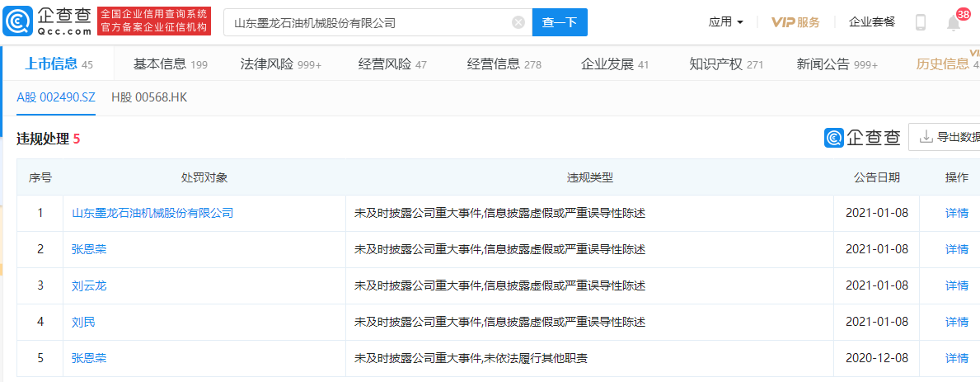Open the VIP服务 link
The image size is (980, 382).
pyautogui.click(x=795, y=22)
